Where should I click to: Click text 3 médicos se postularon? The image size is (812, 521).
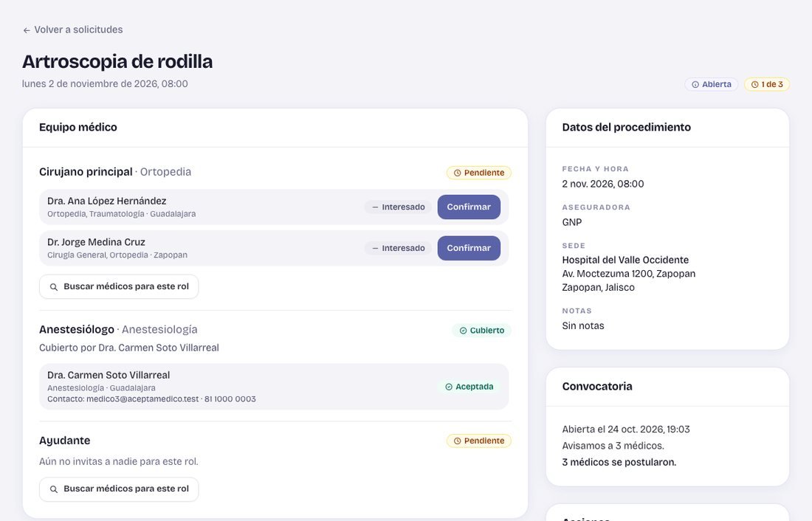tap(619, 462)
